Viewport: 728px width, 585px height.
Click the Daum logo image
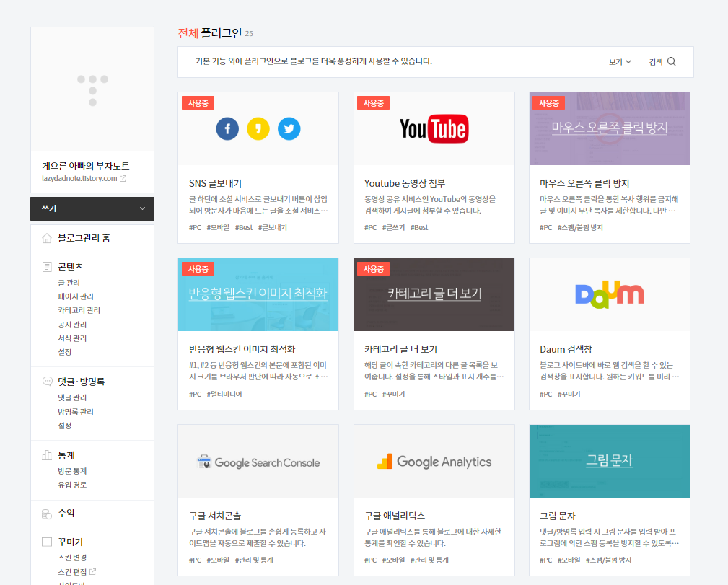[x=610, y=294]
